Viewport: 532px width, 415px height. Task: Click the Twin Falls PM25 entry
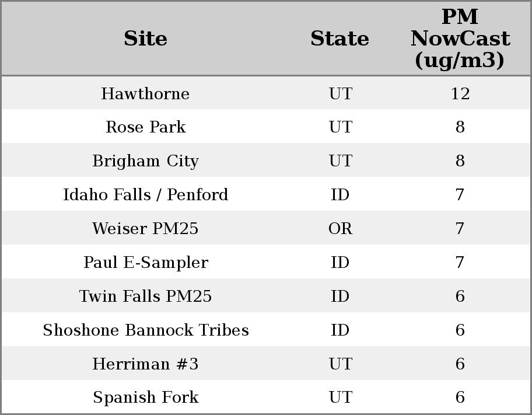pyautogui.click(x=145, y=297)
